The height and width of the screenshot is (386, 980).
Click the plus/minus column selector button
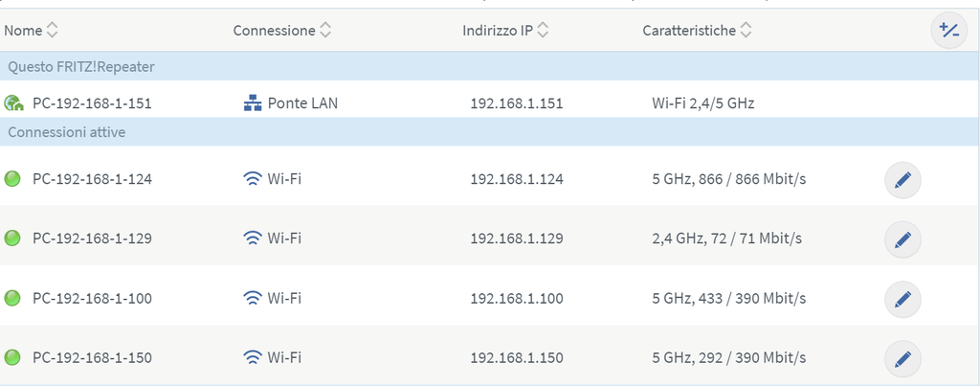[x=948, y=31]
